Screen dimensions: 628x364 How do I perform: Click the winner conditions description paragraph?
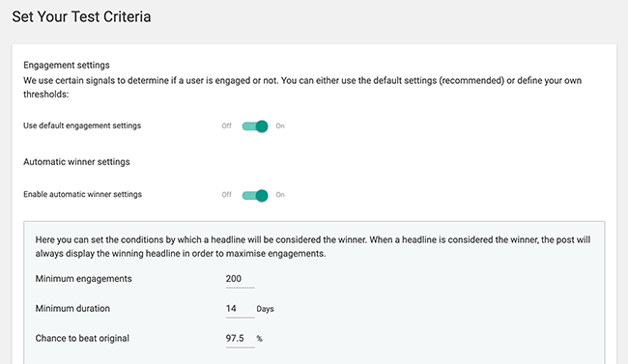(x=313, y=246)
